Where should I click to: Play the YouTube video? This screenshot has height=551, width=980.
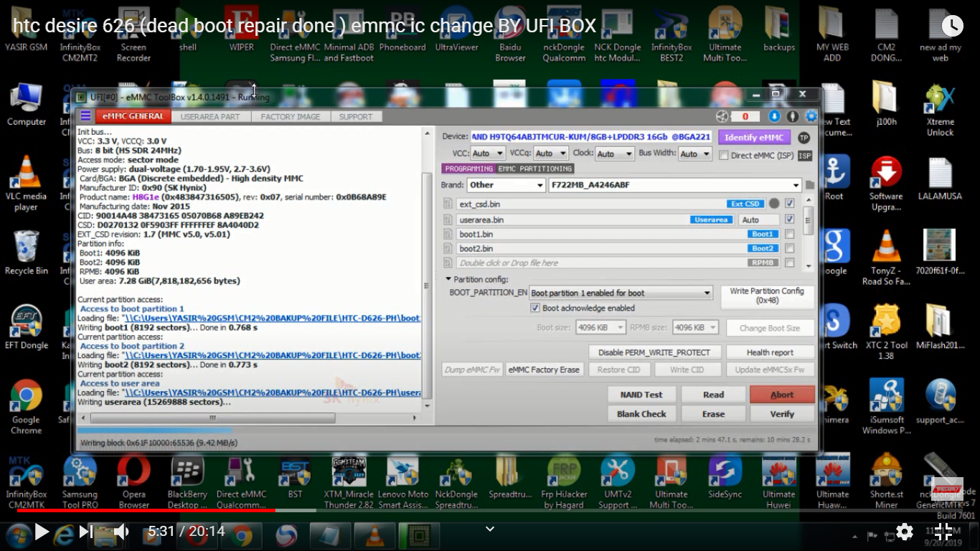point(42,532)
